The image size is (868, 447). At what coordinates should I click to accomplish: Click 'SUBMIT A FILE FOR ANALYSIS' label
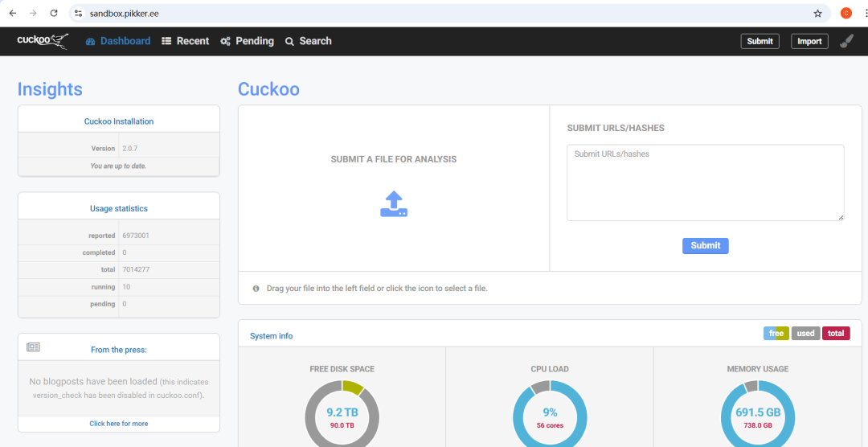coord(394,159)
